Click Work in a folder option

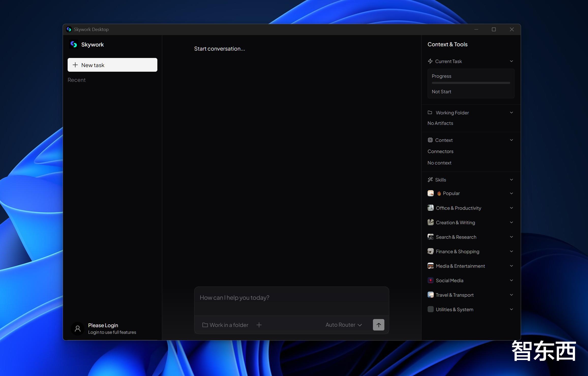[225, 325]
